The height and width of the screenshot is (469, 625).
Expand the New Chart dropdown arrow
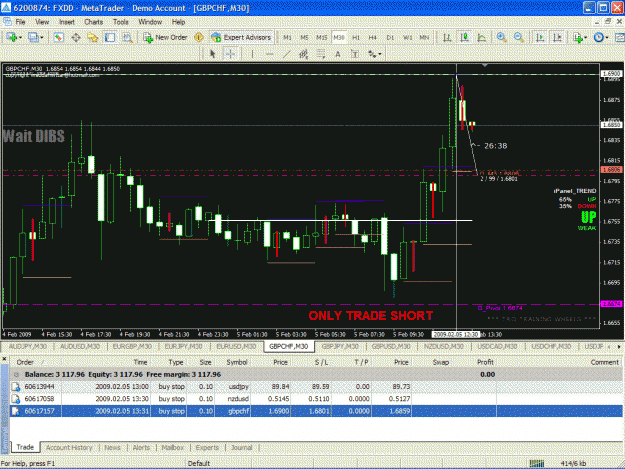(x=20, y=38)
